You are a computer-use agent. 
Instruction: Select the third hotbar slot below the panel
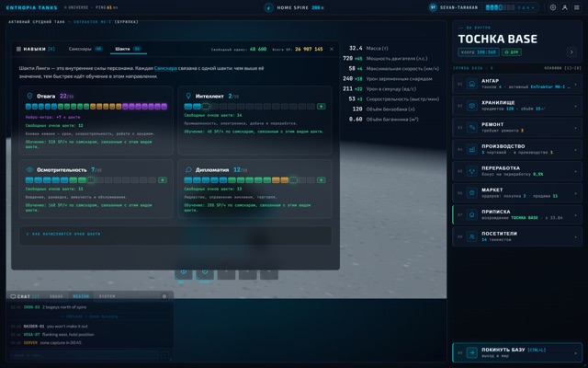pyautogui.click(x=226, y=273)
